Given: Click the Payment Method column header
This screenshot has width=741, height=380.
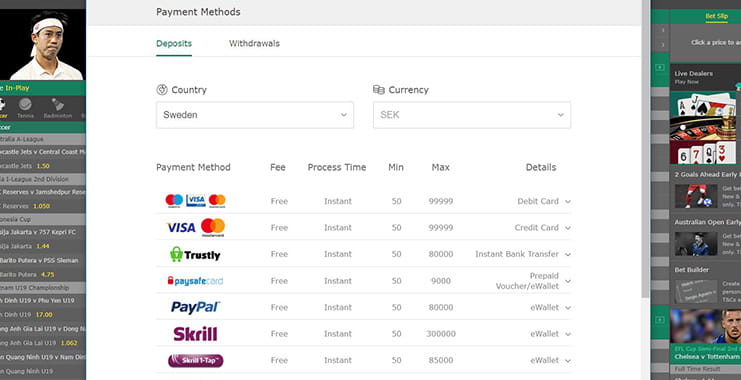Looking at the screenshot, I should point(193,167).
